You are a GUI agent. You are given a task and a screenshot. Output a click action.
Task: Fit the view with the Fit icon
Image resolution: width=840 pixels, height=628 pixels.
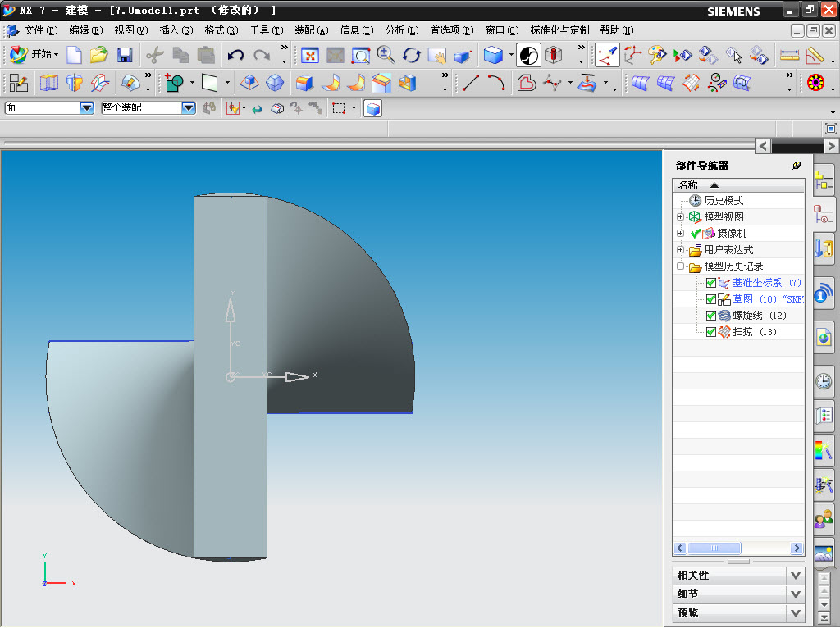pos(309,55)
